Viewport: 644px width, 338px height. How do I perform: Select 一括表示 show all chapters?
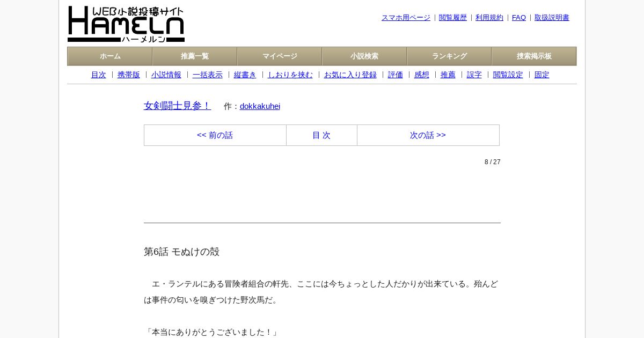[x=208, y=75]
